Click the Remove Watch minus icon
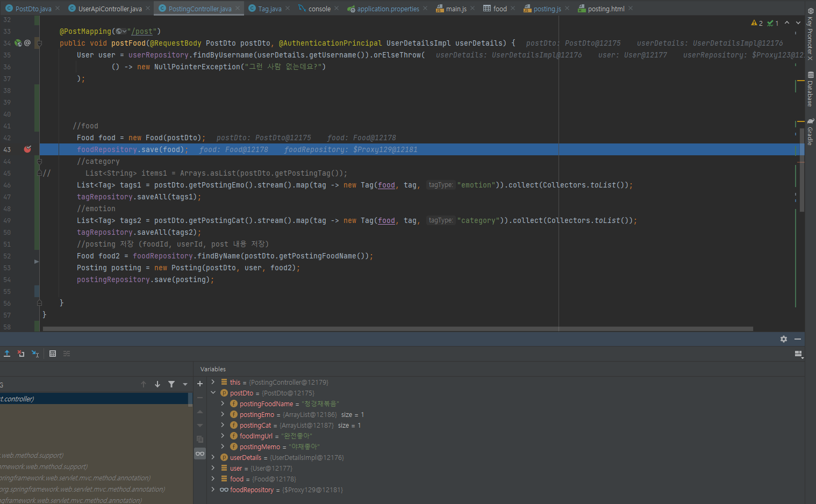This screenshot has height=504, width=816. coord(200,398)
